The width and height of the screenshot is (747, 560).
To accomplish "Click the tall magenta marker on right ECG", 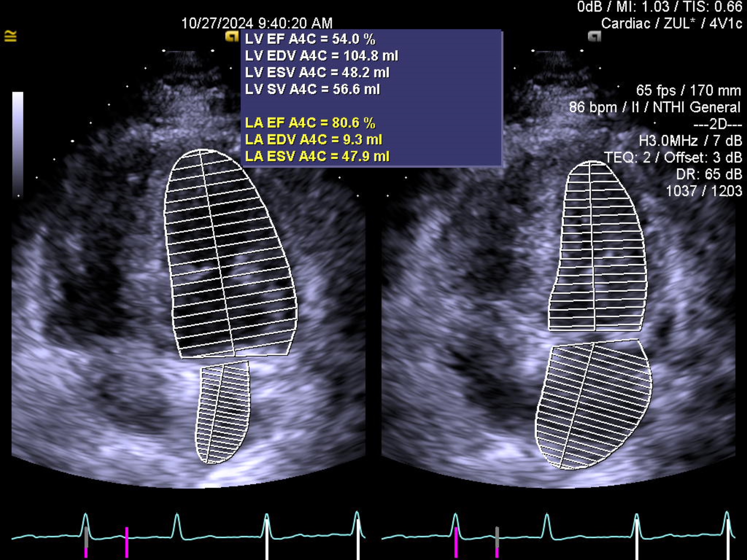I will click(x=456, y=542).
